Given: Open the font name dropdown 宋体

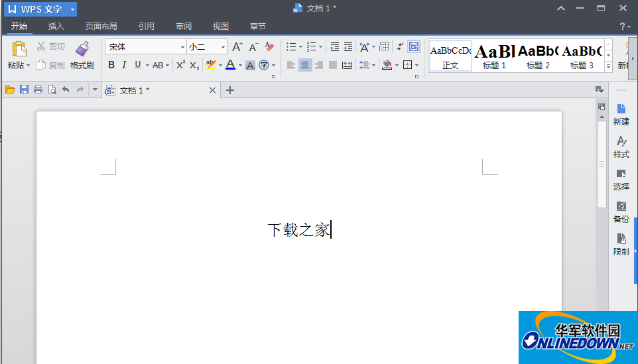Looking at the screenshot, I should click(182, 47).
